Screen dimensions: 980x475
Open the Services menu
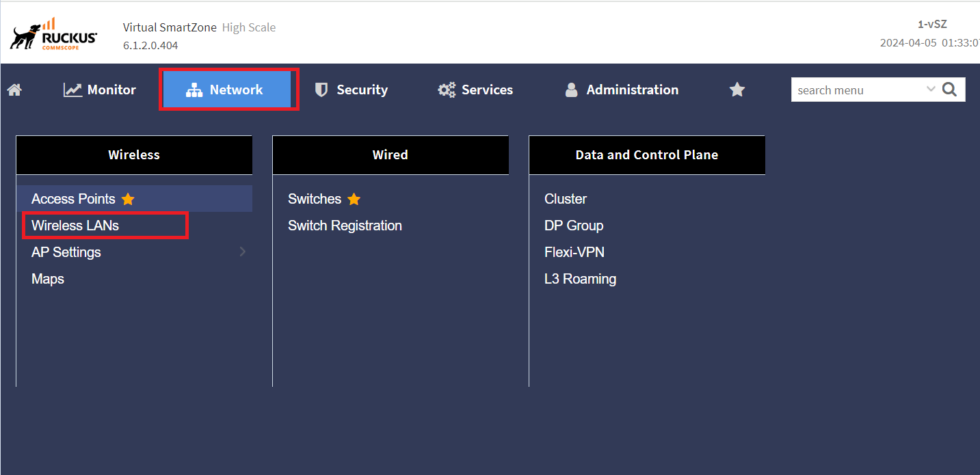tap(475, 90)
